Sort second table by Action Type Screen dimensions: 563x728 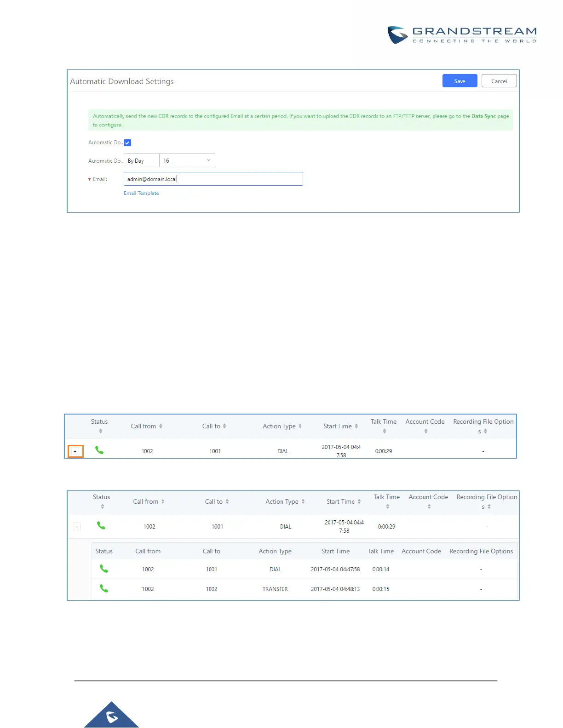(303, 501)
